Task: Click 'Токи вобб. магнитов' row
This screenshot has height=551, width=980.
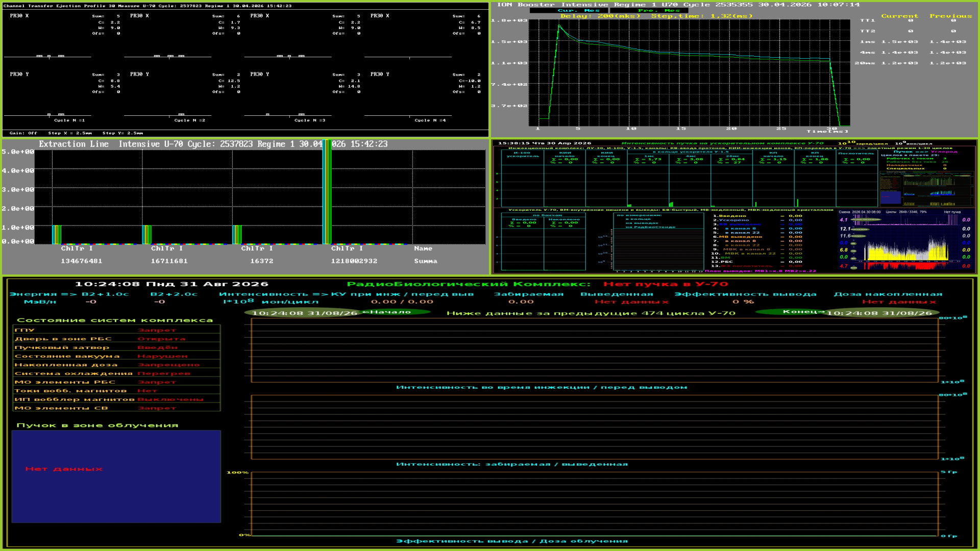Action: 116,391
